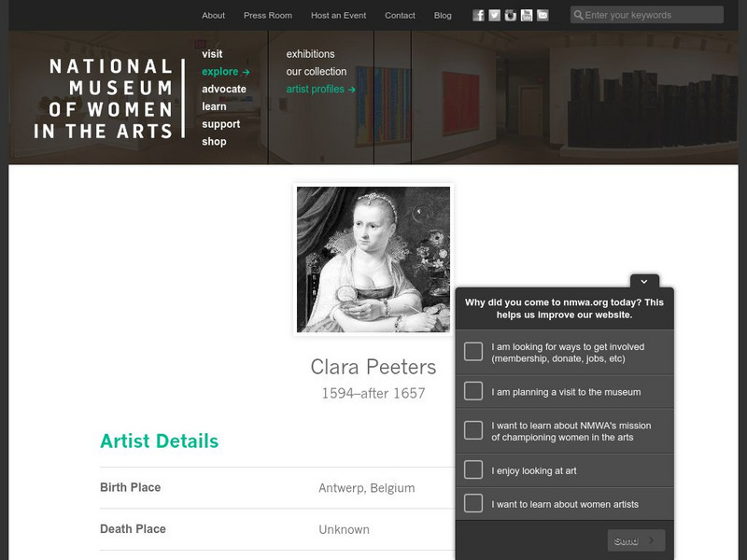Open the Press Room page
Viewport: 747px width, 560px height.
(268, 15)
